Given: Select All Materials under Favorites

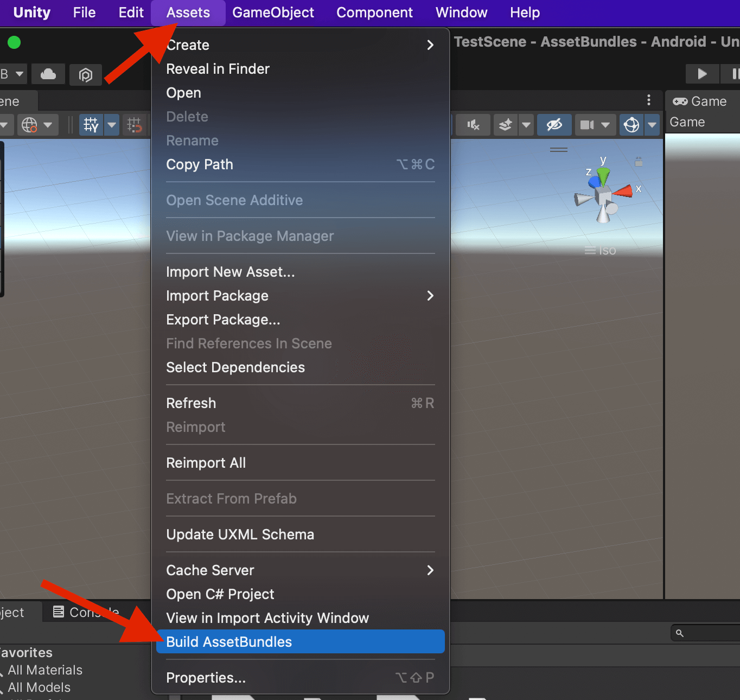Looking at the screenshot, I should pos(45,670).
